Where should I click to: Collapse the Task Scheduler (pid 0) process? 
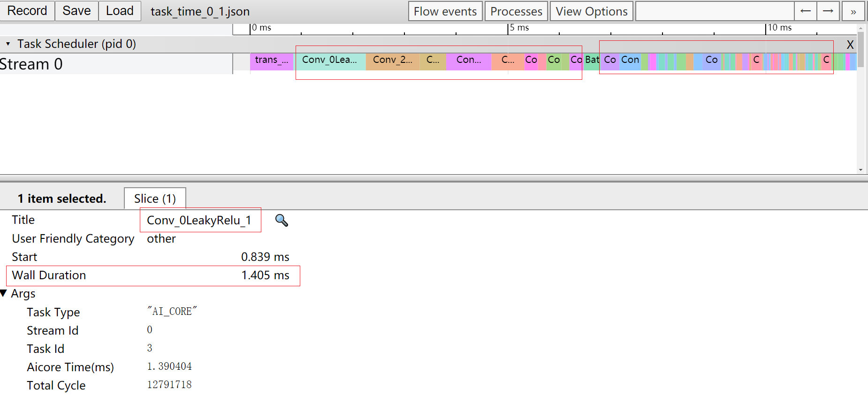[x=8, y=44]
